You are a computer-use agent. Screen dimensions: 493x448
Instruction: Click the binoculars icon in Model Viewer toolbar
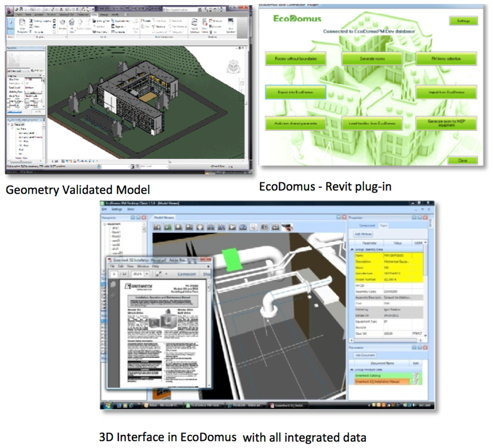click(x=157, y=227)
